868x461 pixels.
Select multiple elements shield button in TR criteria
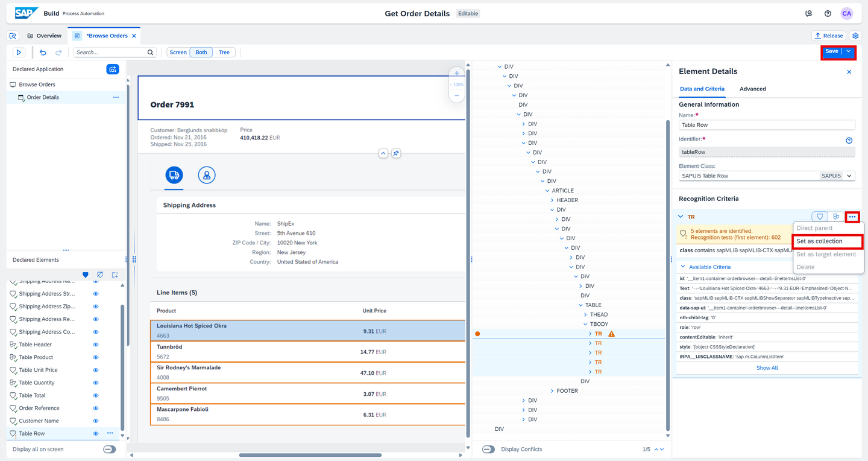tap(836, 217)
